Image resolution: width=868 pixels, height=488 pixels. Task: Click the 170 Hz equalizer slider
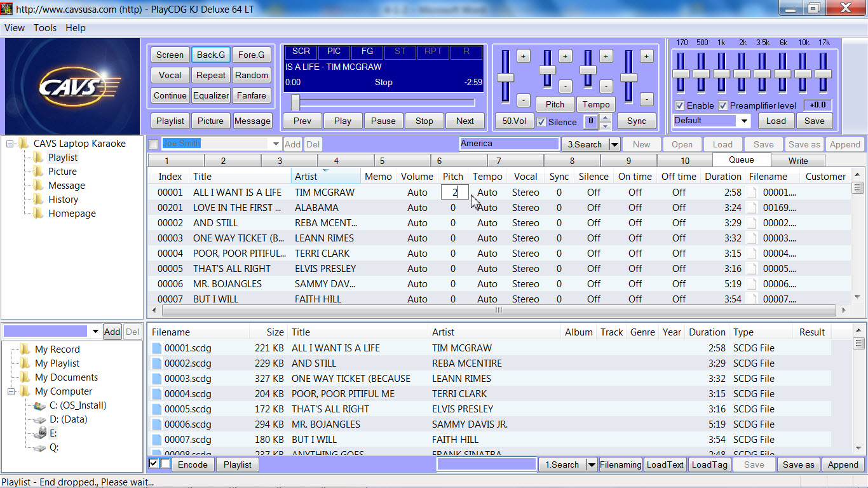(x=681, y=73)
